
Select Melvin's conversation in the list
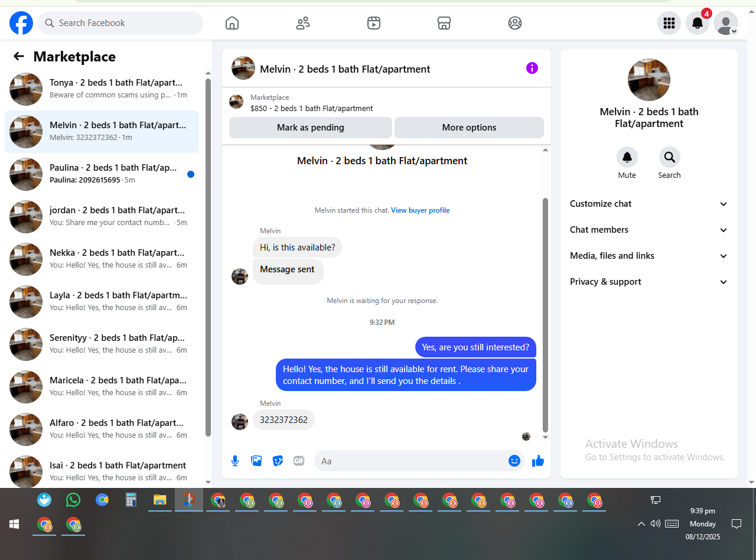point(102,132)
